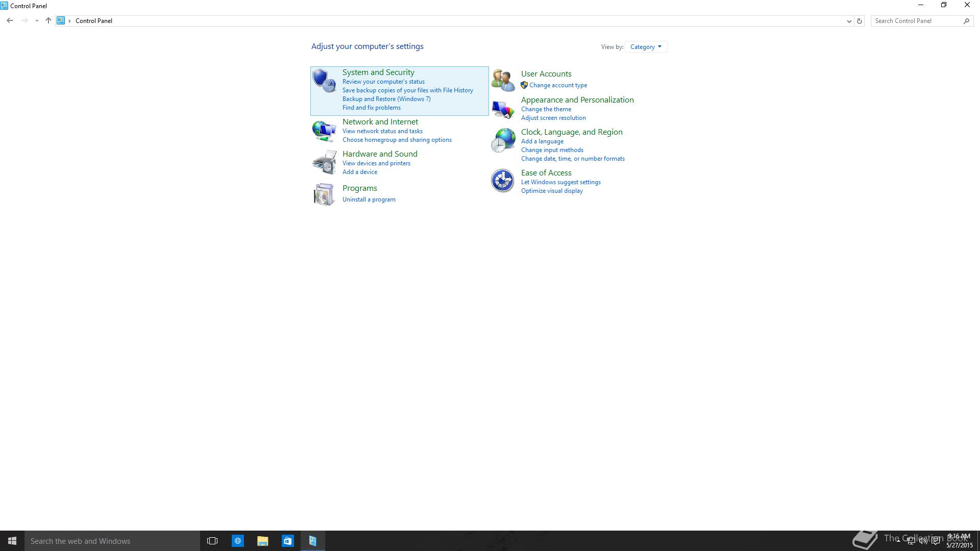Image resolution: width=980 pixels, height=551 pixels.
Task: Expand the breadcrumb chevron before Control Panel
Action: point(70,21)
